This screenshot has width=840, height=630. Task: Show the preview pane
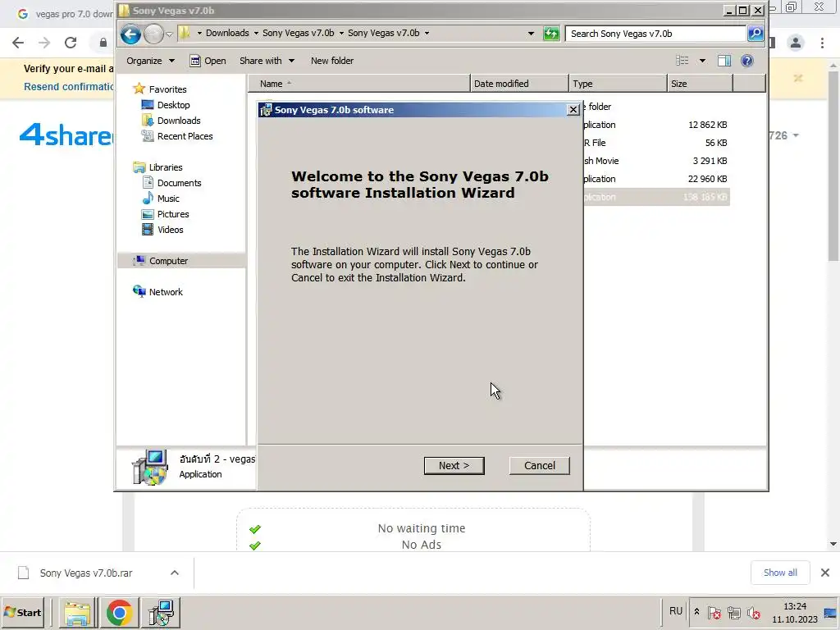(724, 61)
